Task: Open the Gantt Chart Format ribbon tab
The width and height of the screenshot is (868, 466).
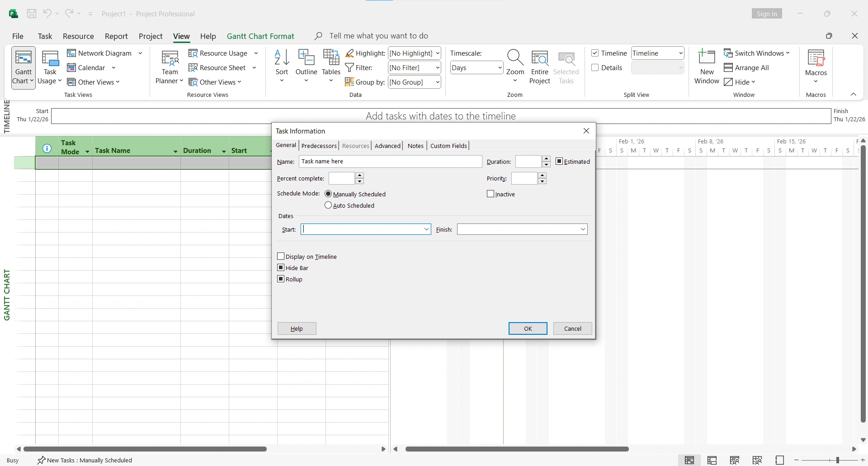Action: pyautogui.click(x=260, y=36)
